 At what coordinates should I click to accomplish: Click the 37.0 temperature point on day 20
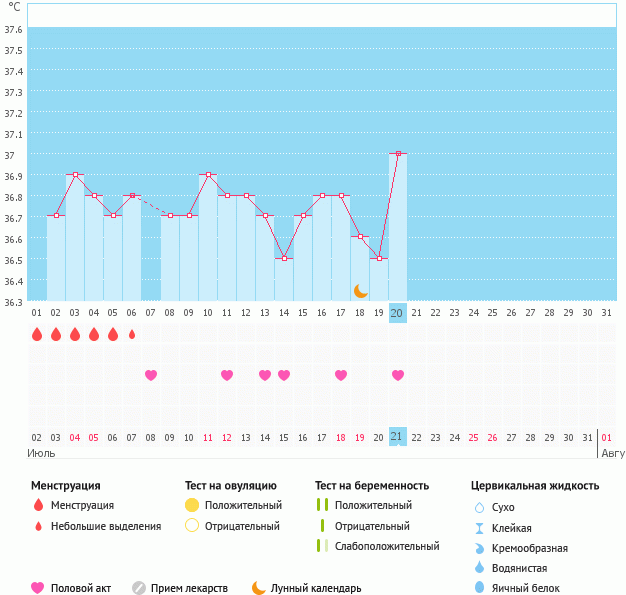coord(398,153)
